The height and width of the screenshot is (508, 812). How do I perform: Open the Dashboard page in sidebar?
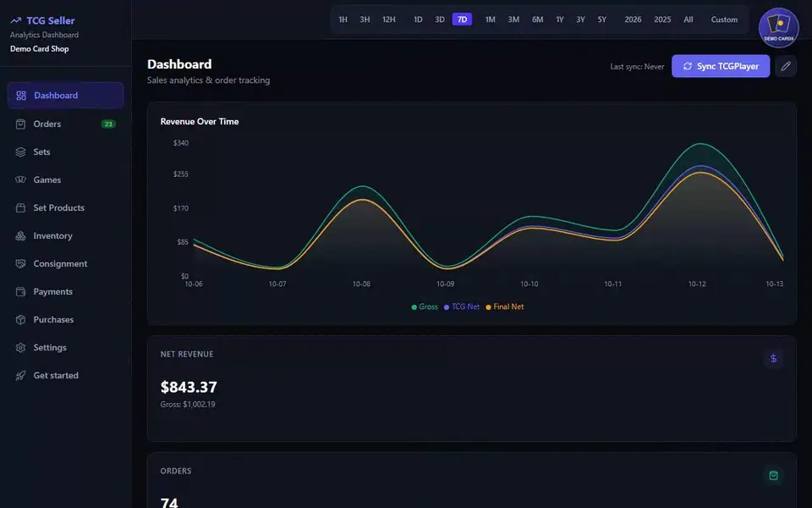click(x=65, y=96)
